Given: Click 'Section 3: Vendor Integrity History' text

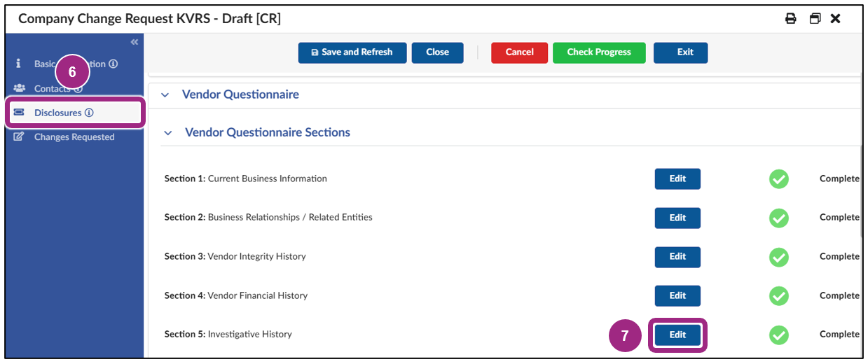Looking at the screenshot, I should pyautogui.click(x=235, y=256).
